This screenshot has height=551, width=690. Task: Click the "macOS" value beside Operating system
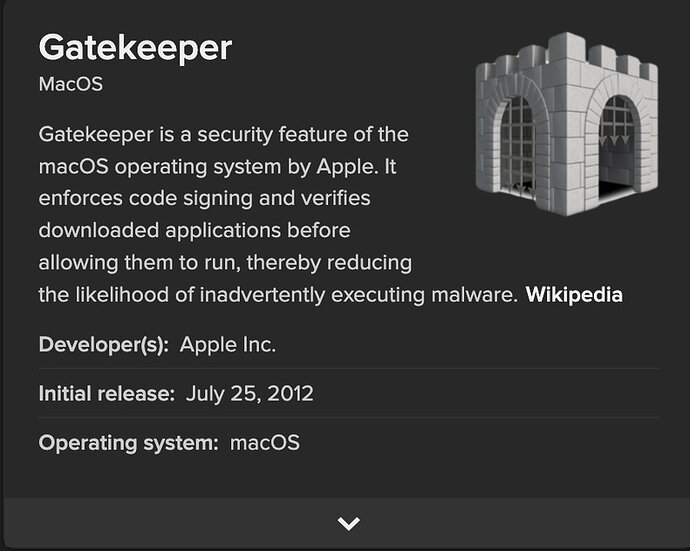tap(264, 442)
